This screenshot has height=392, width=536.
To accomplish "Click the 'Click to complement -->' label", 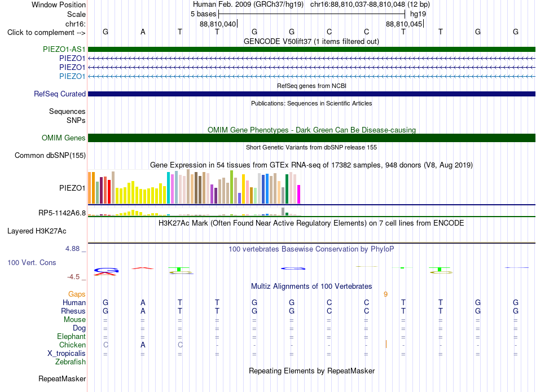I will (46, 33).
